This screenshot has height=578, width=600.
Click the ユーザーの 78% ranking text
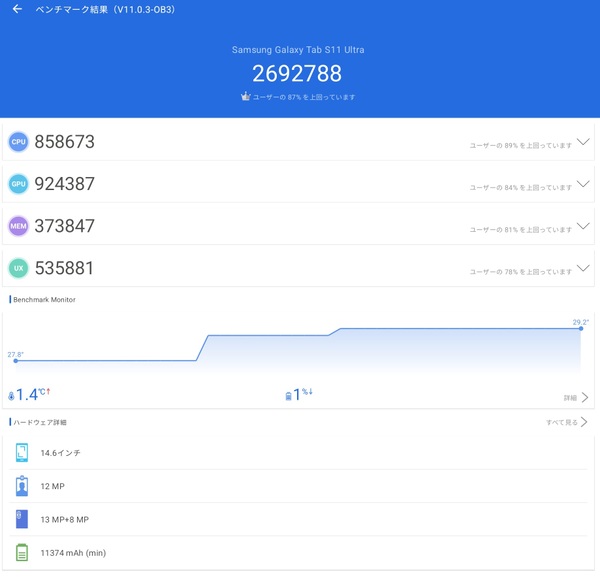coord(521,272)
